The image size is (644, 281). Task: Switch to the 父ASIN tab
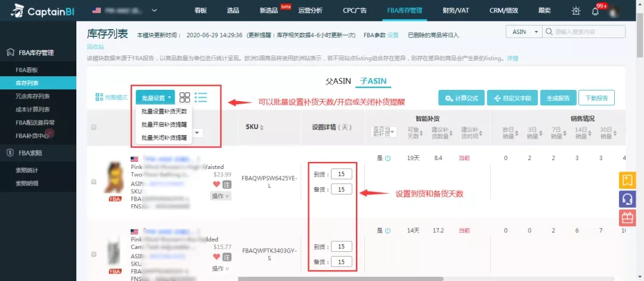point(339,81)
